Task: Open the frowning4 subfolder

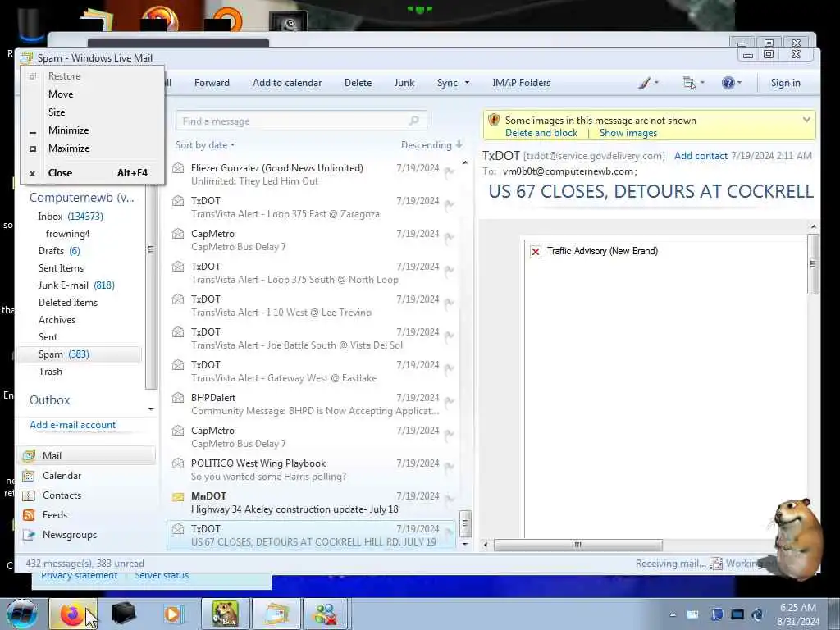Action: tap(67, 234)
